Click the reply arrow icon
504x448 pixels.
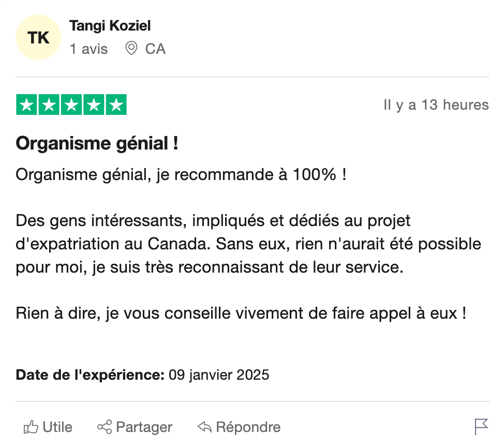204,427
